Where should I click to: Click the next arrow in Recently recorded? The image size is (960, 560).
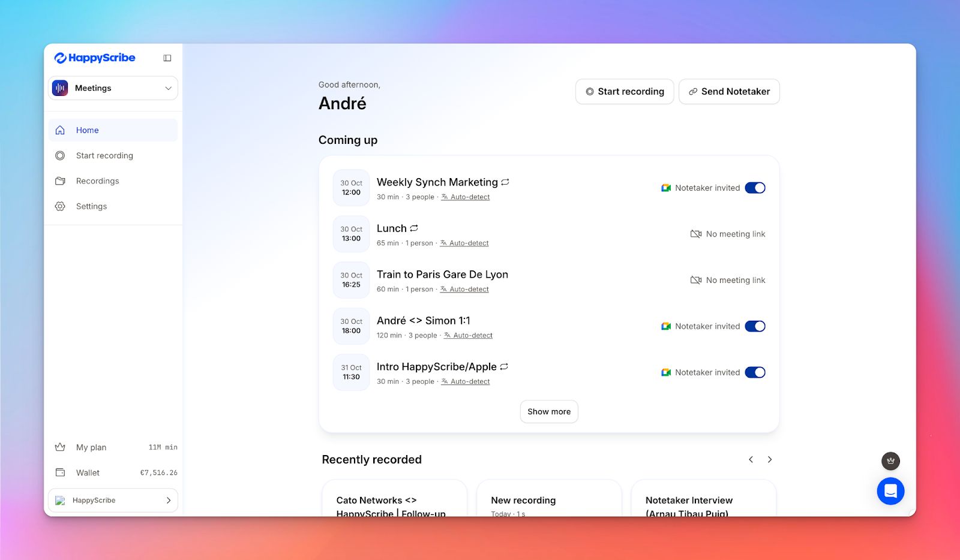pyautogui.click(x=770, y=459)
